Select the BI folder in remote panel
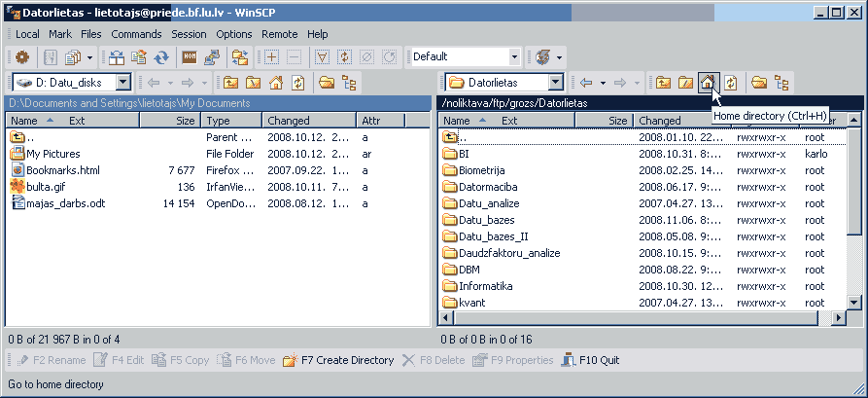Image resolution: width=868 pixels, height=398 pixels. coord(464,154)
